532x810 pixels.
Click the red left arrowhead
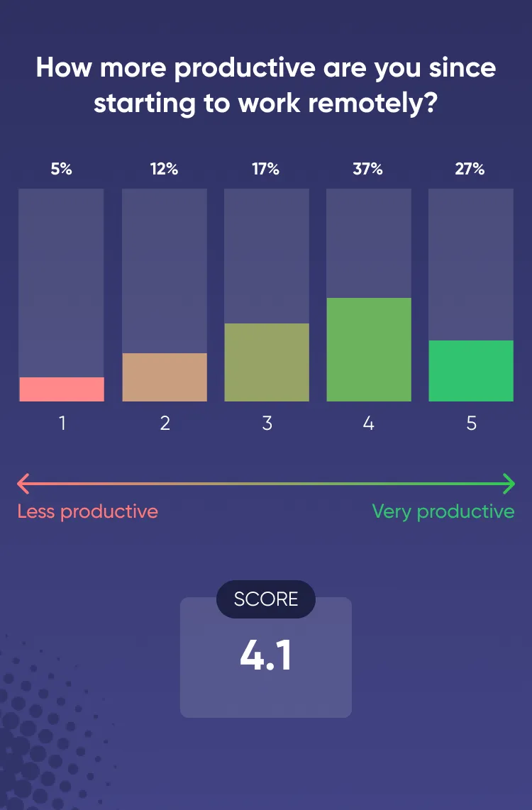point(23,484)
